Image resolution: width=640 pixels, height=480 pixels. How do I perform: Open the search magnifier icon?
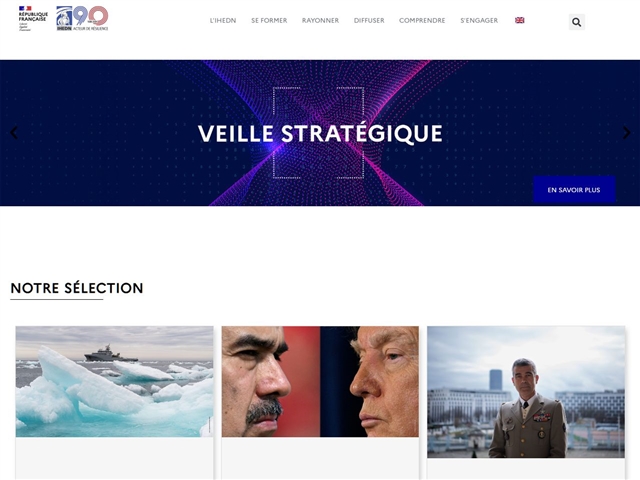[x=576, y=22]
